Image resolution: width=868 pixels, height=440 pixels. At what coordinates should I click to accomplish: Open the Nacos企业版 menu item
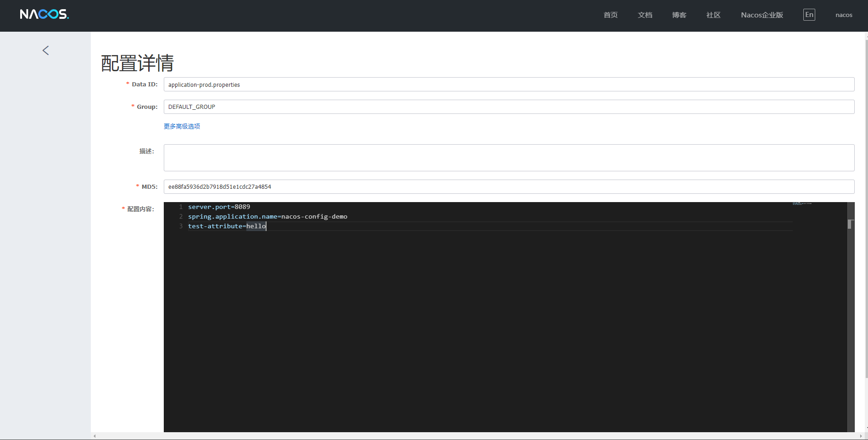coord(762,15)
